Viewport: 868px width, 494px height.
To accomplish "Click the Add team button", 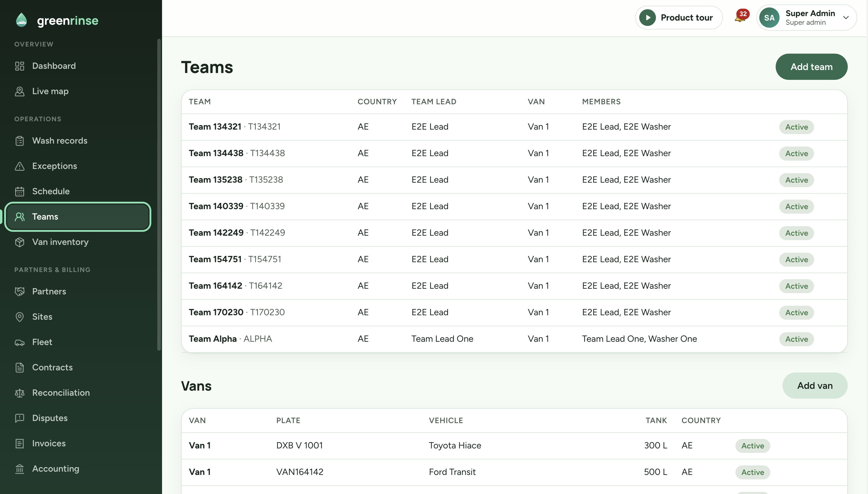I will [x=811, y=67].
